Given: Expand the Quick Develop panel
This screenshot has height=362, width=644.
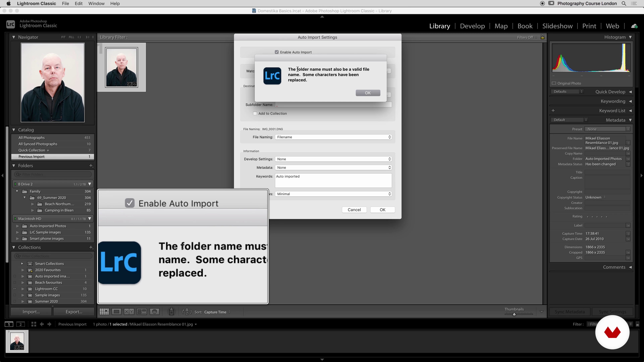Looking at the screenshot, I should tap(630, 92).
